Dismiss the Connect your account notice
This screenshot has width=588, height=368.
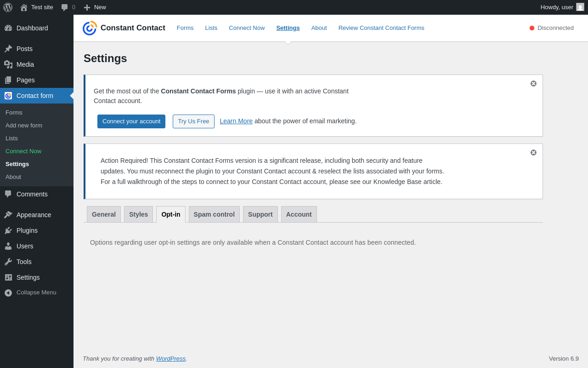pyautogui.click(x=533, y=84)
